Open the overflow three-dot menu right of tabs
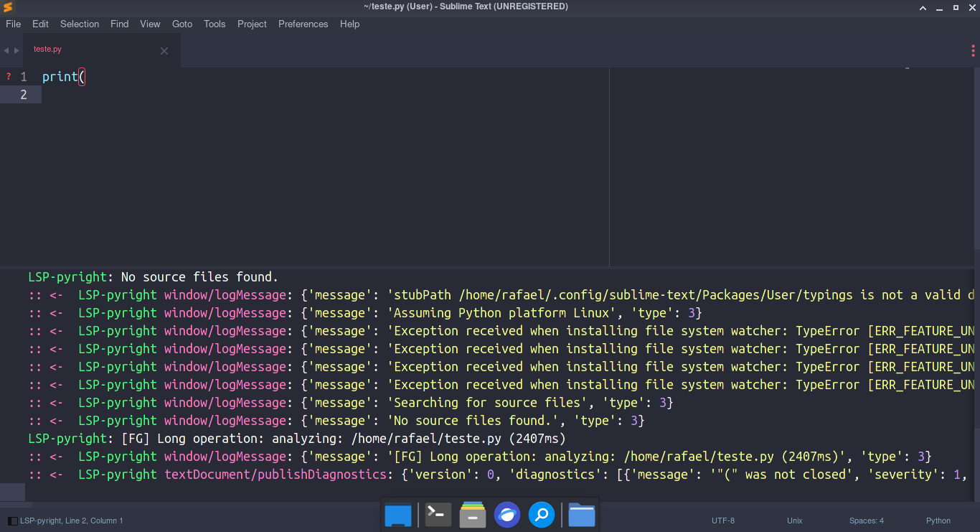 pos(972,50)
